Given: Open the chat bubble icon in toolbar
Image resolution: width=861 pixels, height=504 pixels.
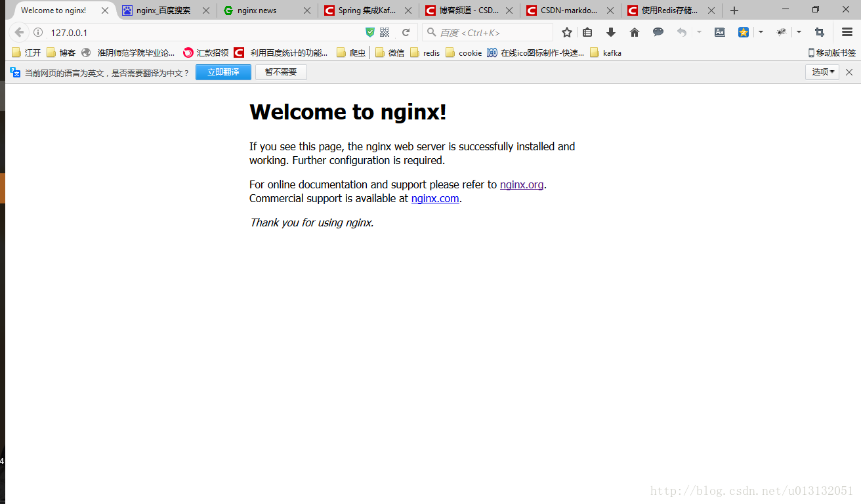Looking at the screenshot, I should click(658, 32).
